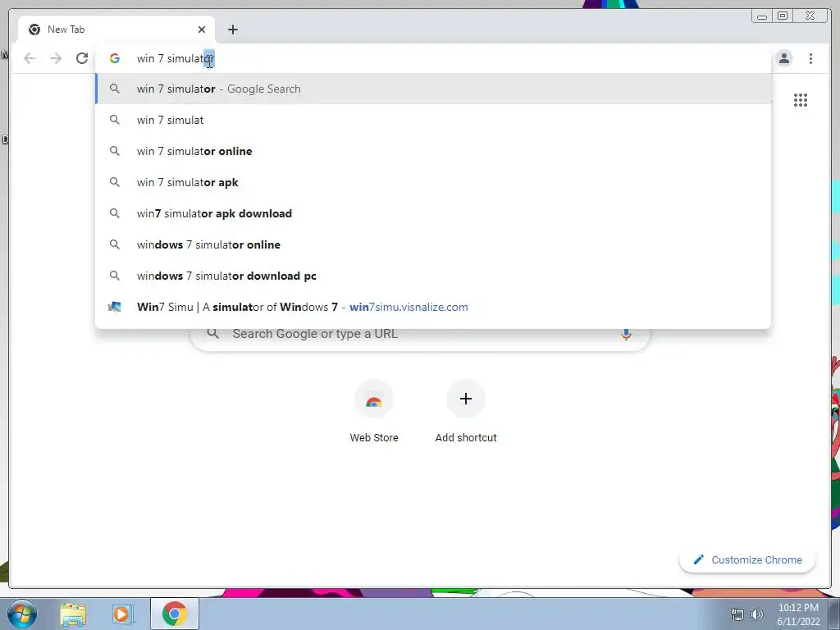Select the New Tab tab
840x630 pixels.
116,30
